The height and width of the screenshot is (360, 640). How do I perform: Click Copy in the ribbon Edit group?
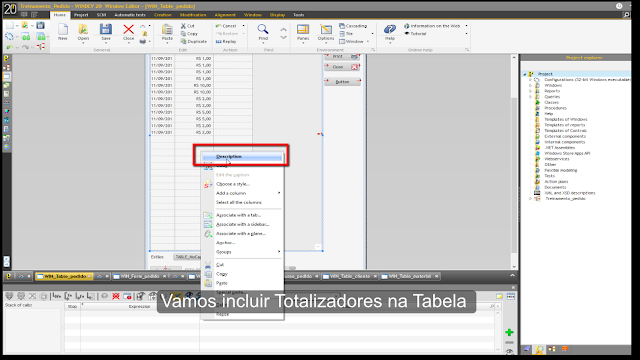tap(189, 33)
